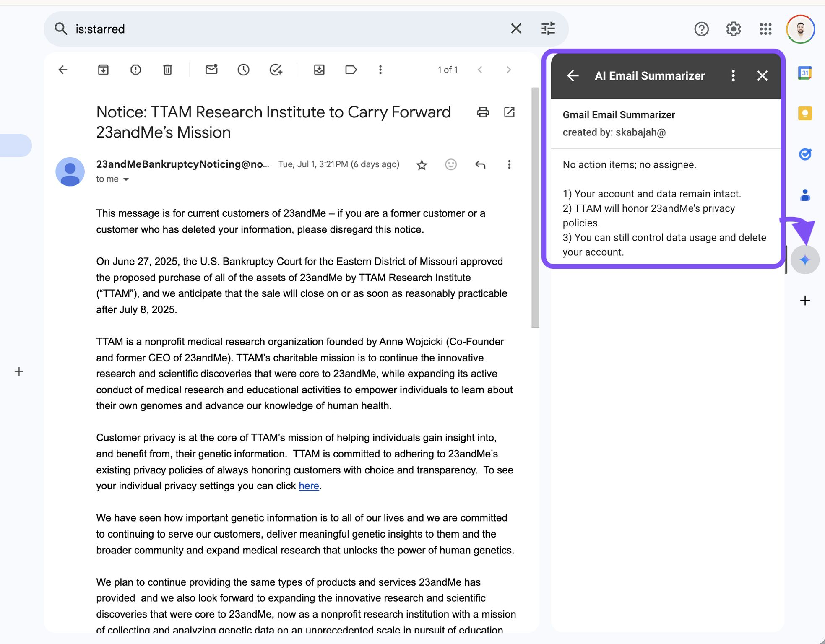Click sender 23andMeBankruptcyNoticing name
Screen dimensions: 825x644
pyautogui.click(x=182, y=164)
